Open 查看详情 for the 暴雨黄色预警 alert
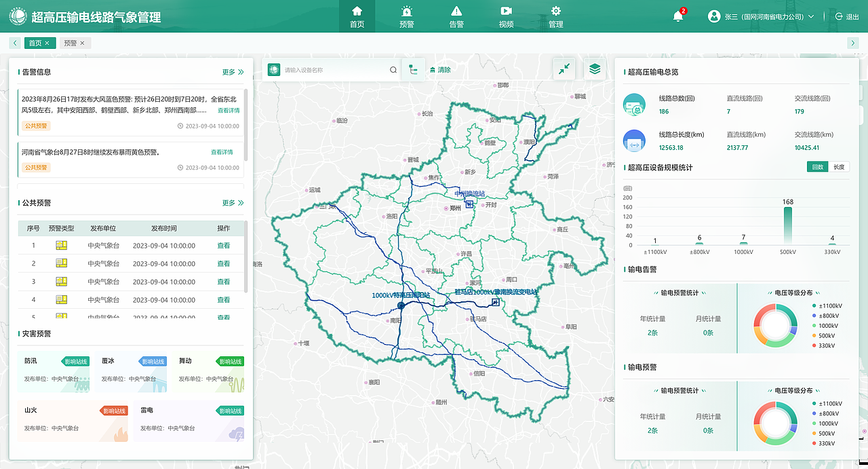Screen dimensions: 868x469 point(222,152)
